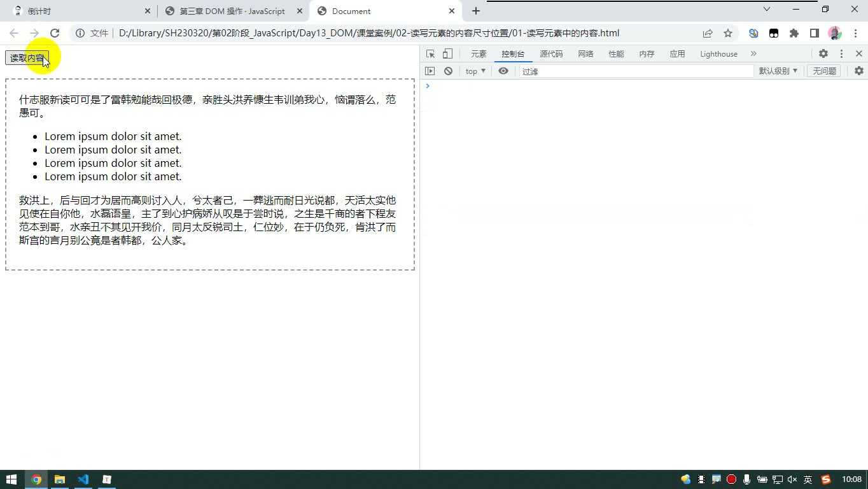Screen dimensions: 868x489
Task: Click the 读取内容 button on the page
Action: tap(27, 58)
